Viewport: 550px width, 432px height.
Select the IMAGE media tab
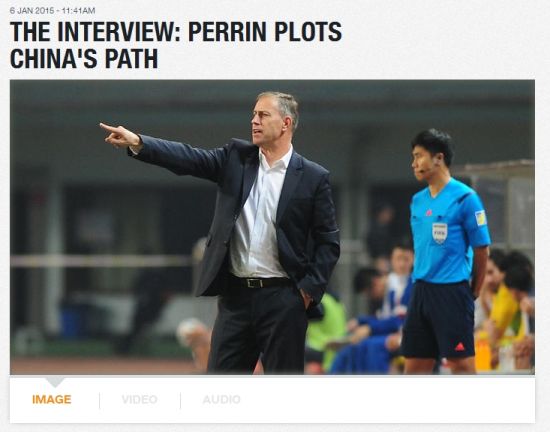(52, 399)
